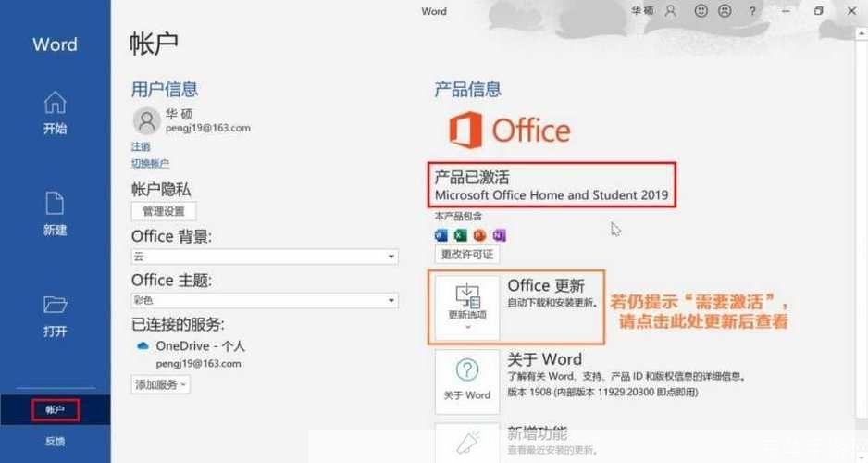Click the Microsoft Office Home and Student 2019 text
The image size is (868, 463).
coord(552,195)
